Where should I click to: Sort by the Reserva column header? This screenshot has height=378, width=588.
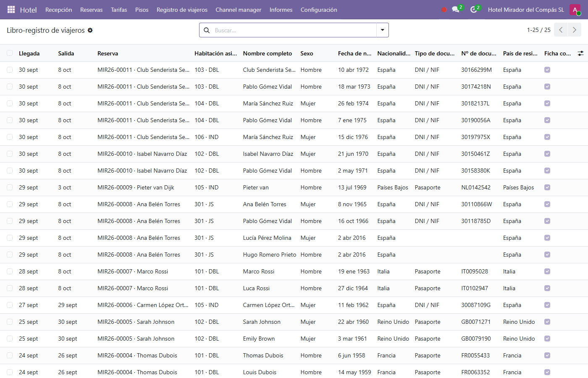pyautogui.click(x=108, y=53)
